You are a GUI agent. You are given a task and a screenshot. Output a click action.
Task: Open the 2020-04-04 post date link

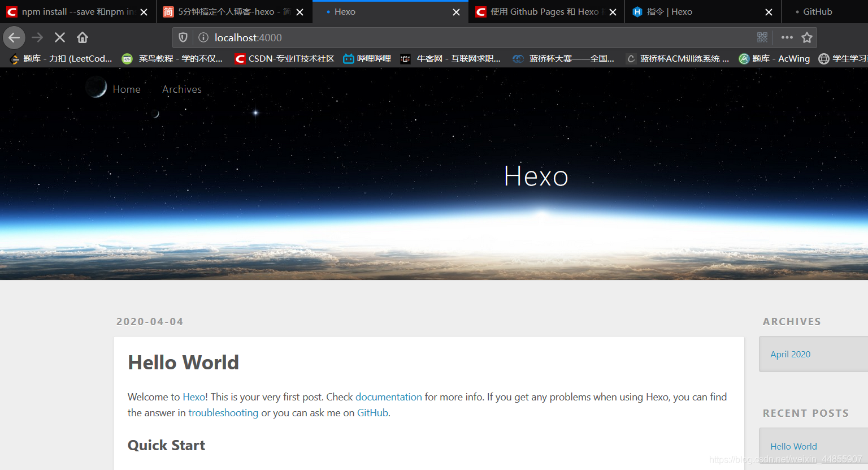[x=150, y=322]
